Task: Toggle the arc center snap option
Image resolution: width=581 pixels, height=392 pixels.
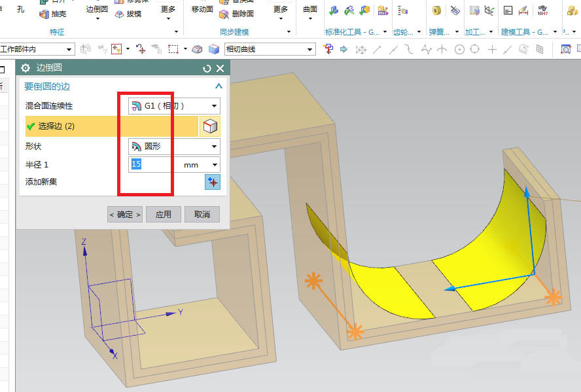Action: pos(459,49)
